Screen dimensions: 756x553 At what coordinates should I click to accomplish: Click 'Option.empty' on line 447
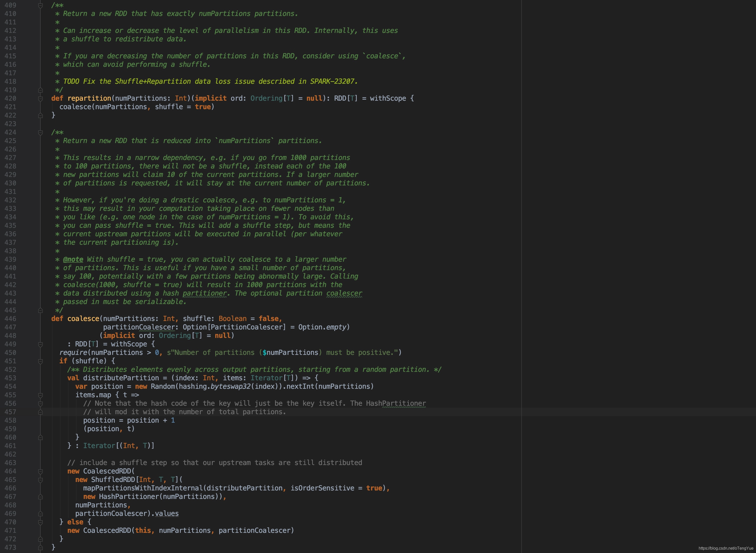(322, 327)
